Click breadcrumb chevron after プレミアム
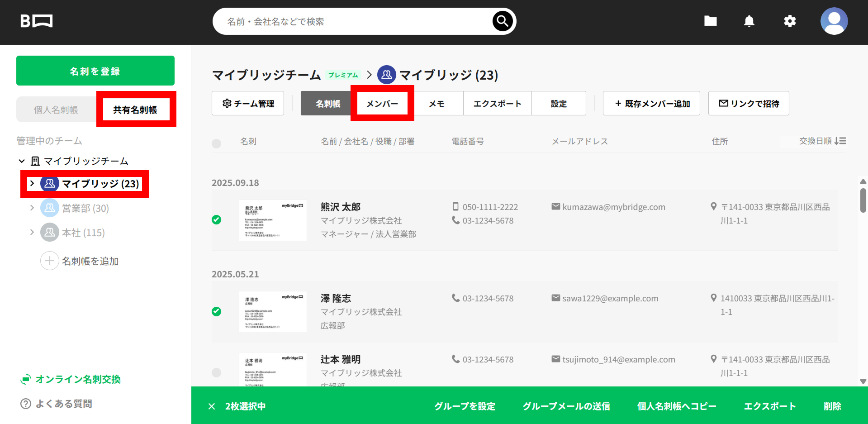 [369, 75]
